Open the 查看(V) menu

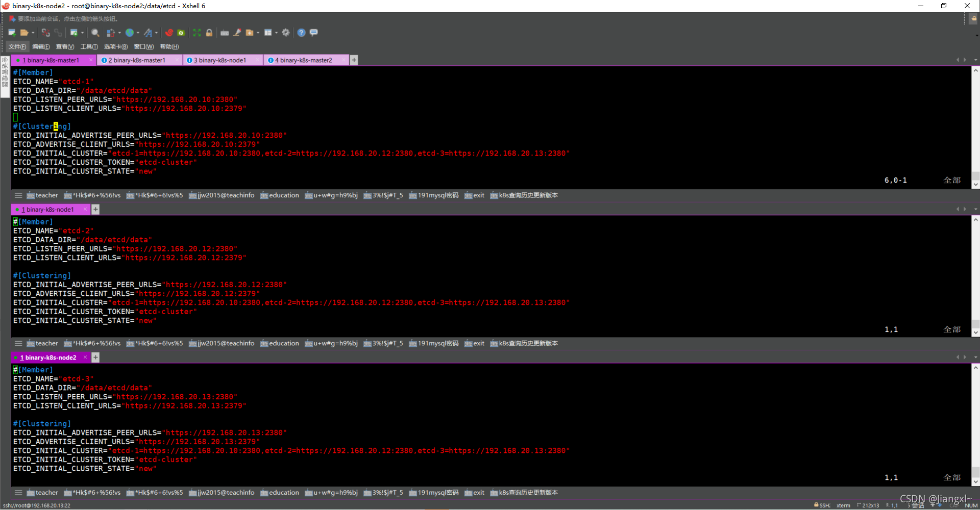[65, 46]
